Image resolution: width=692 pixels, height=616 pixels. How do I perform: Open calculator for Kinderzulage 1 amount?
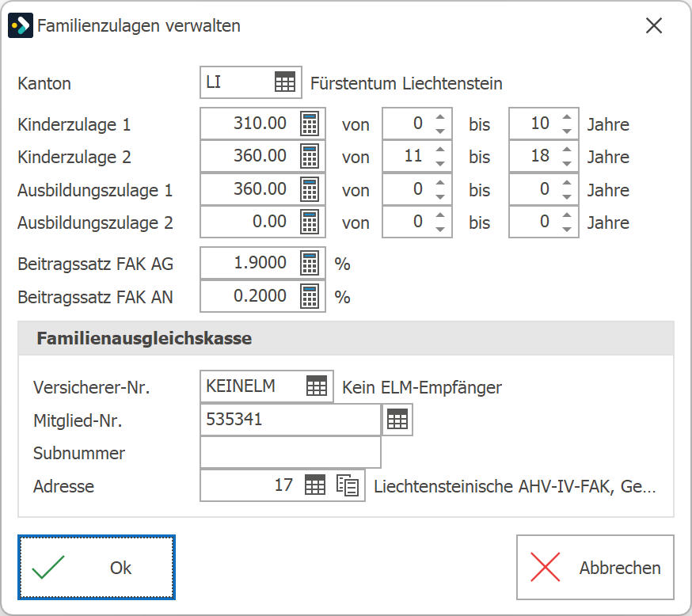point(310,124)
